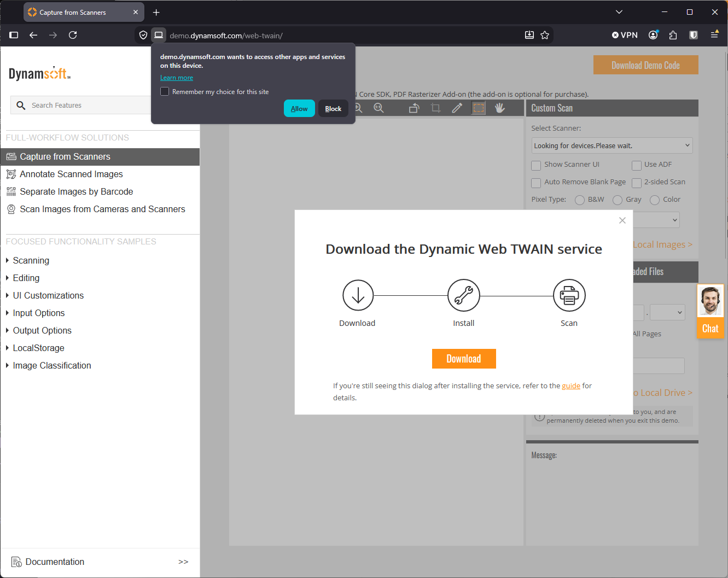Reload the page with refresh icon
The width and height of the screenshot is (728, 578).
(x=73, y=35)
